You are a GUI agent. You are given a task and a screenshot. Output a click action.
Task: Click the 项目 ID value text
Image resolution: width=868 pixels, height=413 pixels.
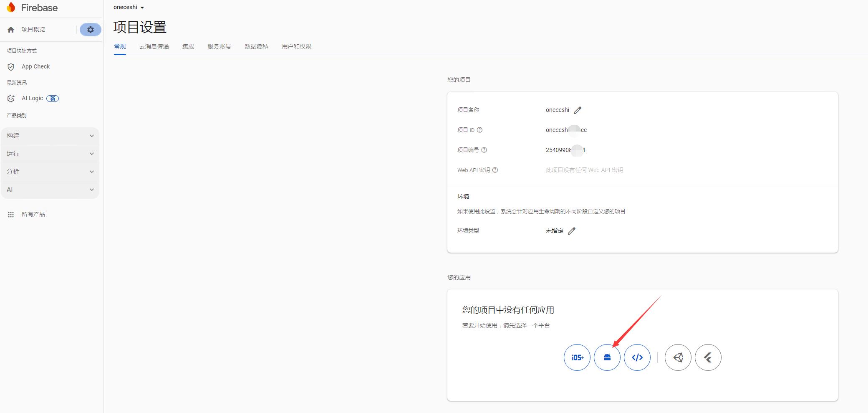(x=566, y=130)
